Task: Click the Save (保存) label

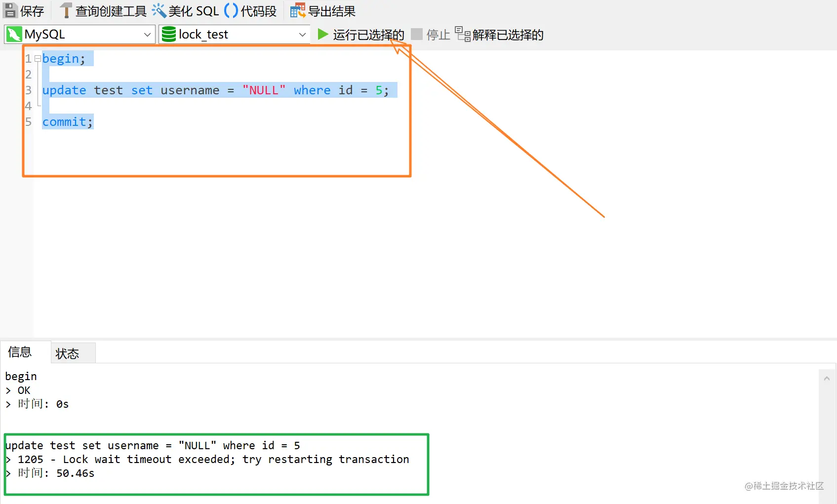Action: pyautogui.click(x=32, y=11)
